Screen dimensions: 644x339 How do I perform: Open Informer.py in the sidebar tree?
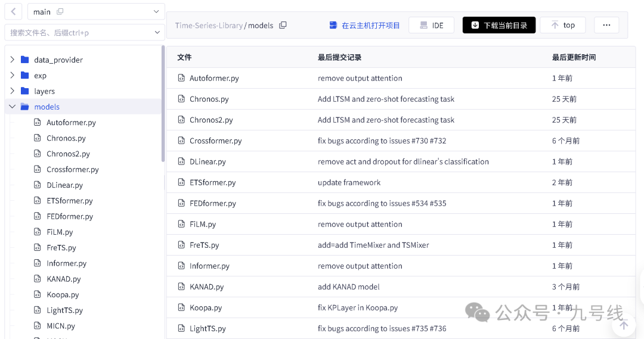pyautogui.click(x=67, y=263)
